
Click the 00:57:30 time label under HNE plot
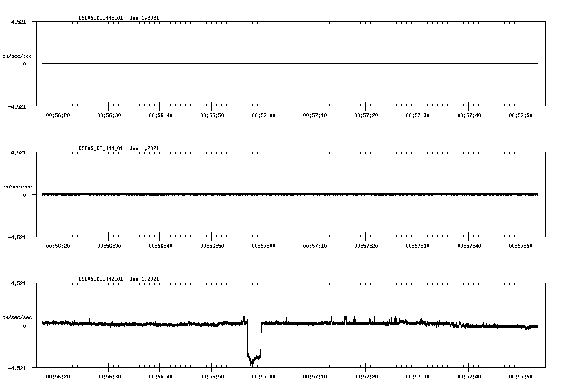click(x=417, y=115)
